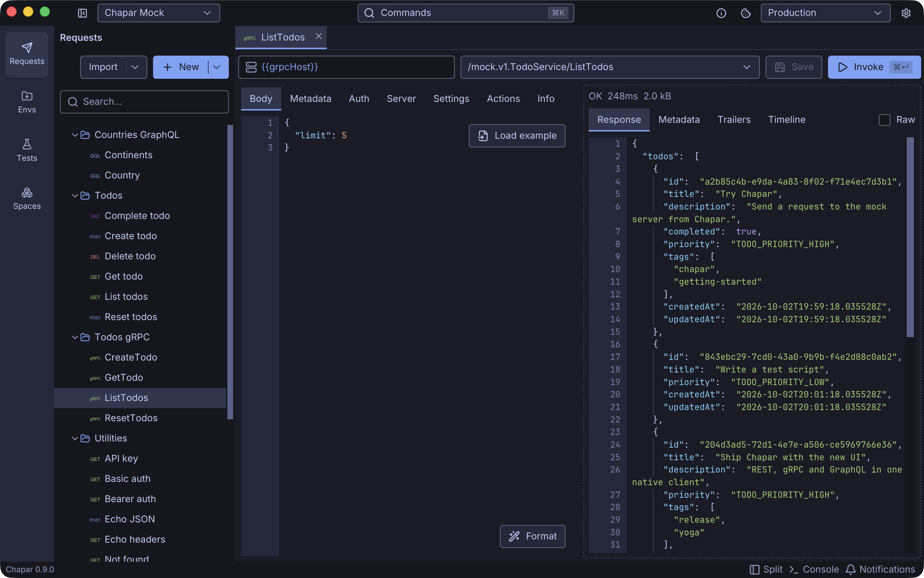
Task: Open the Tests sidebar section
Action: tap(27, 150)
